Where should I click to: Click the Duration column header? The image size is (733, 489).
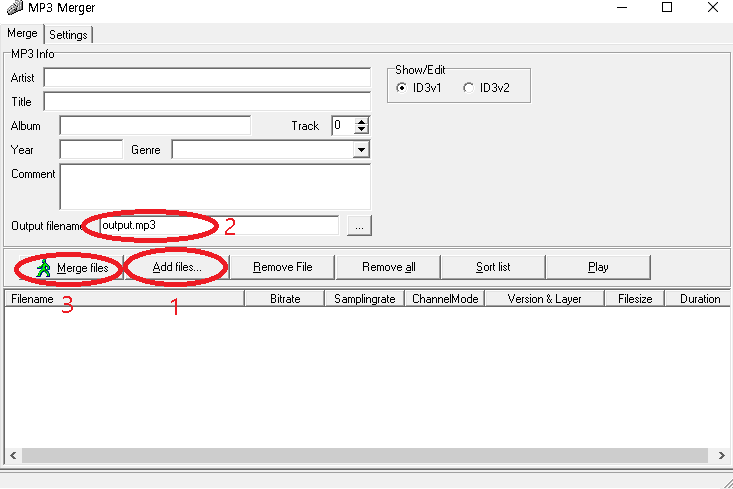pos(698,299)
